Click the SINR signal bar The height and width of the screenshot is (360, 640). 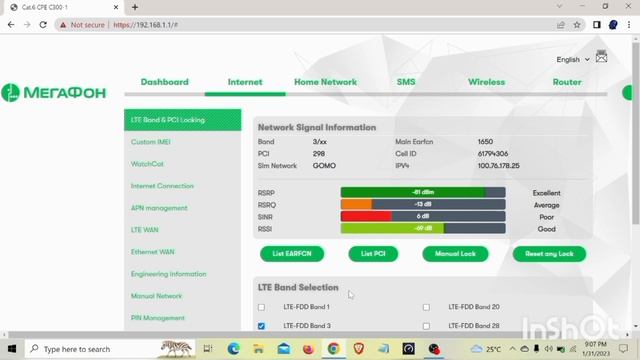click(x=423, y=216)
